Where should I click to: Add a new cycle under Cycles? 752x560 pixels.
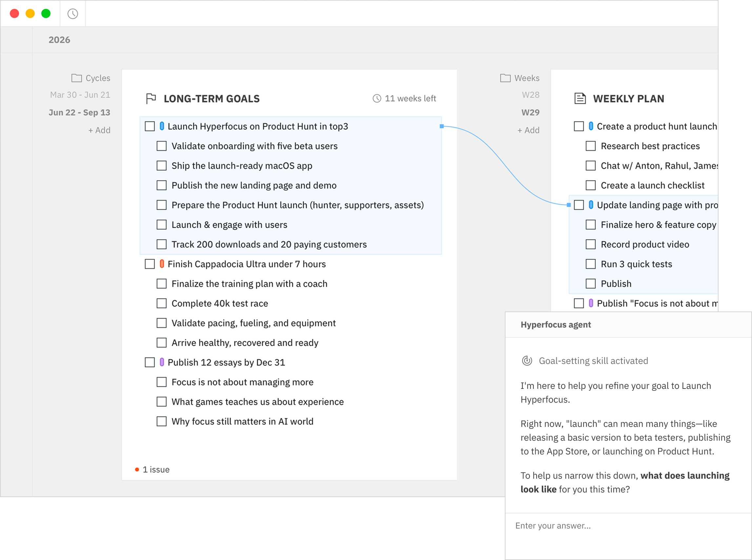(99, 130)
